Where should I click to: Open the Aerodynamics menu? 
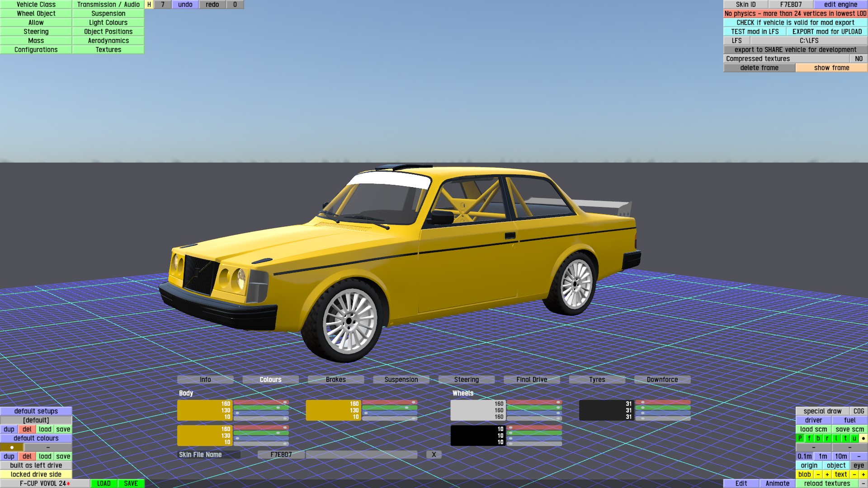point(108,41)
